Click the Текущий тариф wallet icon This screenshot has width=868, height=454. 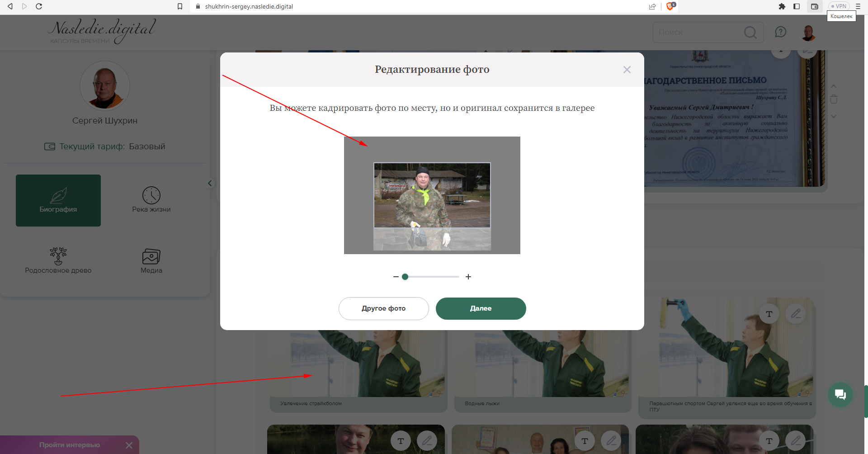tap(49, 147)
